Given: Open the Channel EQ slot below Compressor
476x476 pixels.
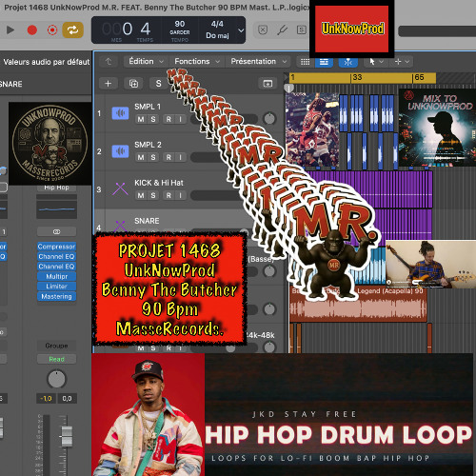Looking at the screenshot, I should click(x=56, y=256).
